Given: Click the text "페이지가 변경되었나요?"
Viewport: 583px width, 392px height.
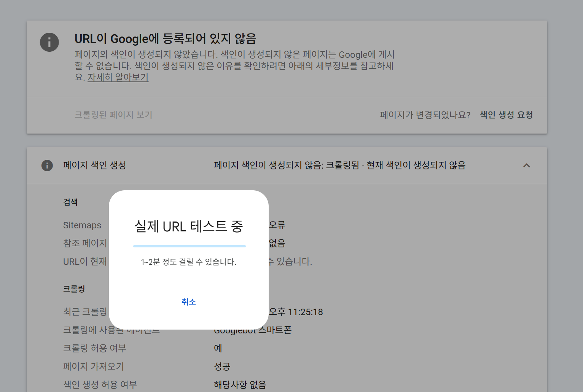Looking at the screenshot, I should click(x=425, y=114).
